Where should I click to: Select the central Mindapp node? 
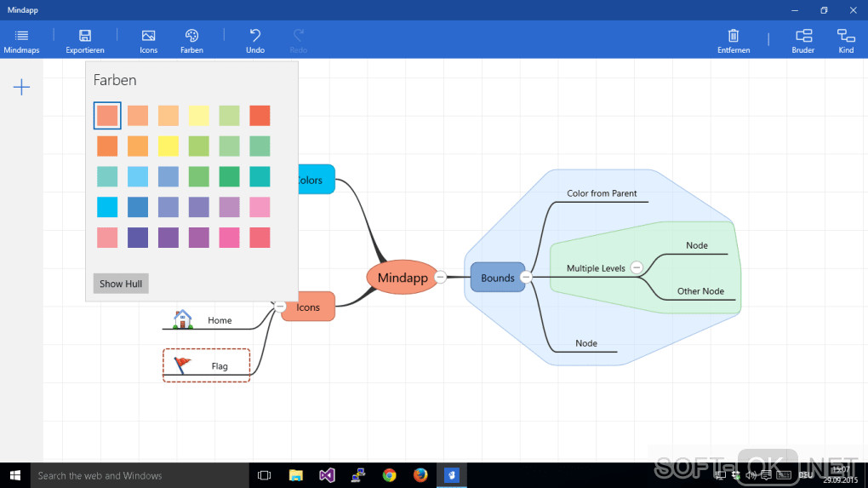tap(403, 277)
